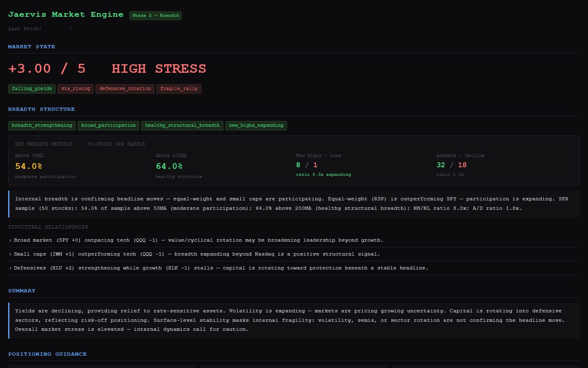This screenshot has height=368, width=588.
Task: Click the HIGH STRESS label
Action: [159, 69]
